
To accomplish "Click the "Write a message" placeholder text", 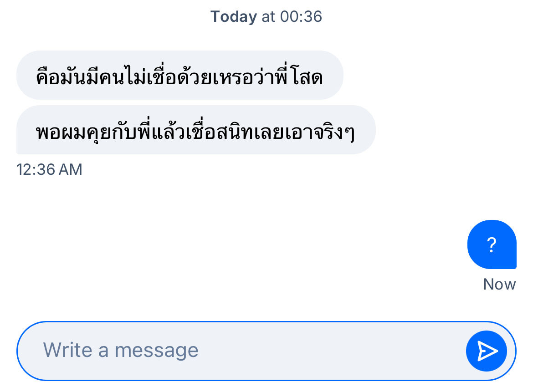I will click(x=121, y=351).
